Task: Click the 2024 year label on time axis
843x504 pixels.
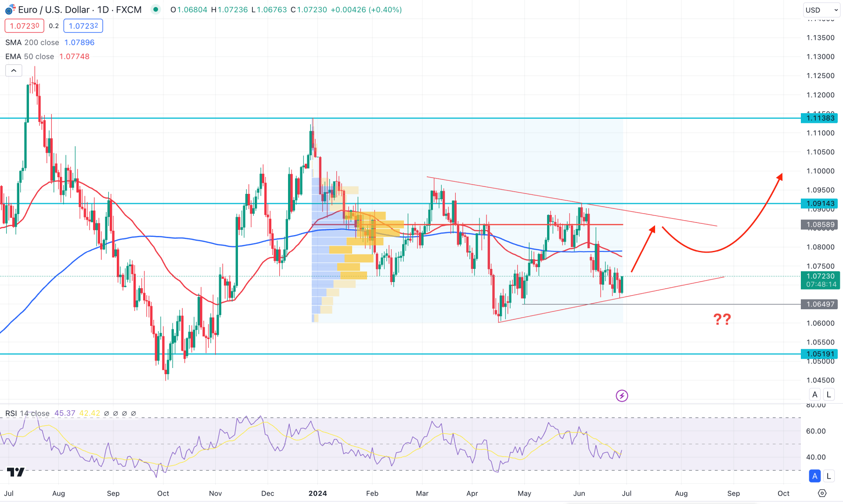Action: (x=317, y=493)
